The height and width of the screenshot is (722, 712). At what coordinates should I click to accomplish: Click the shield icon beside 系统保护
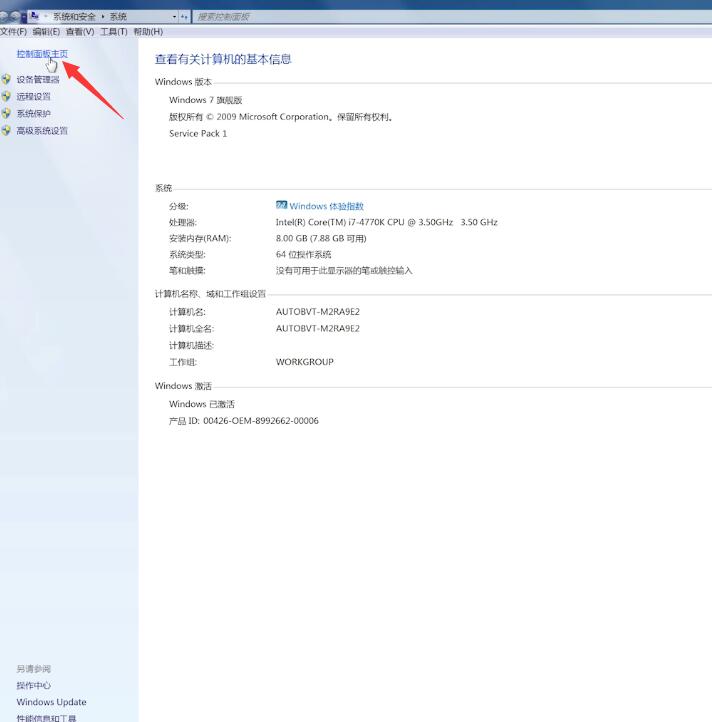click(x=6, y=113)
